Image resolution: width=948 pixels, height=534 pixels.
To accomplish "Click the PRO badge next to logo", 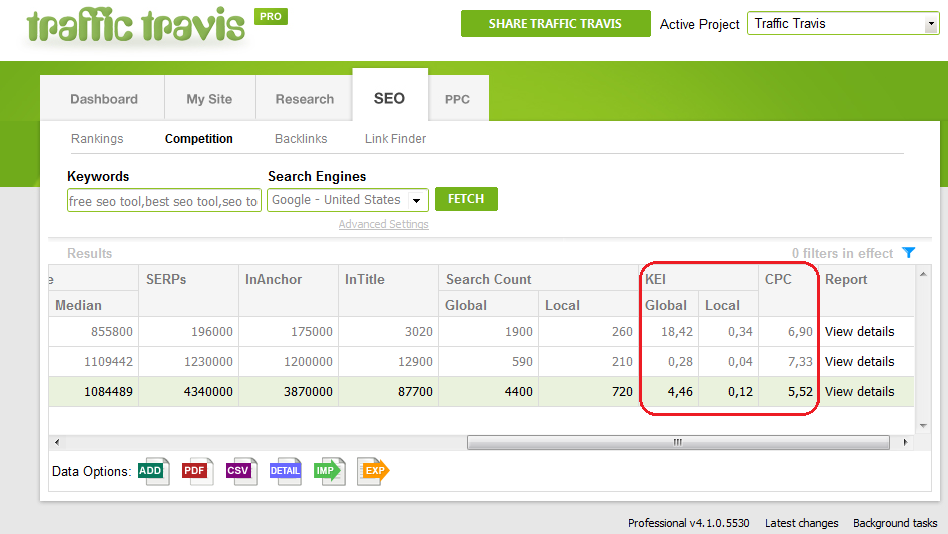I will pos(271,16).
